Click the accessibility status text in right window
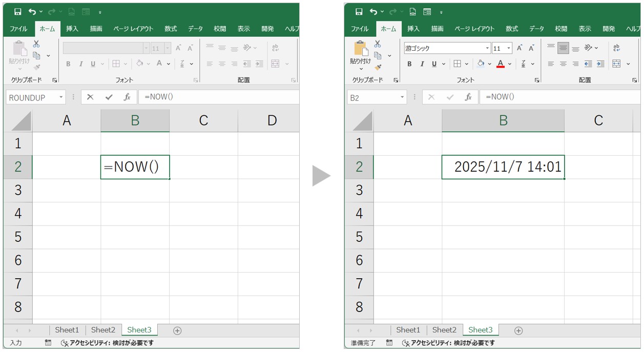The width and height of the screenshot is (644, 352). [452, 343]
